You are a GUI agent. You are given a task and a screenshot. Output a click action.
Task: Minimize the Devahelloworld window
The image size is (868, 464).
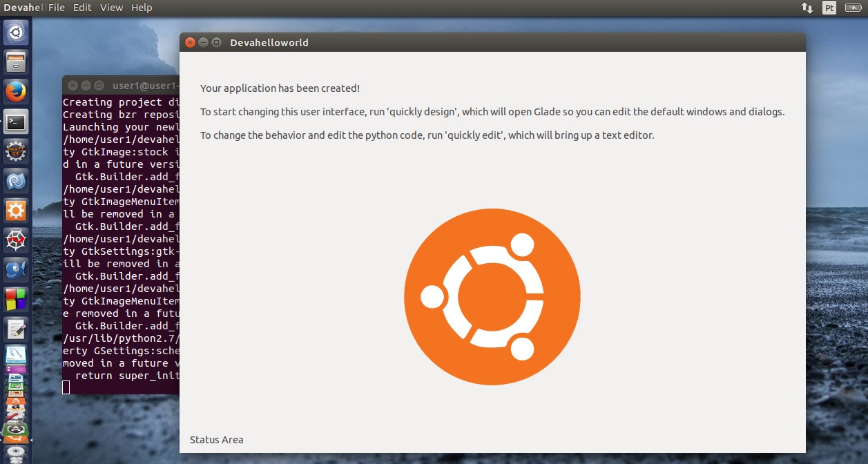point(204,43)
